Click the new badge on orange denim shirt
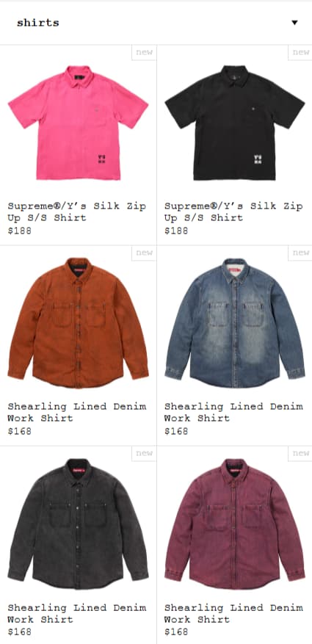 click(144, 253)
